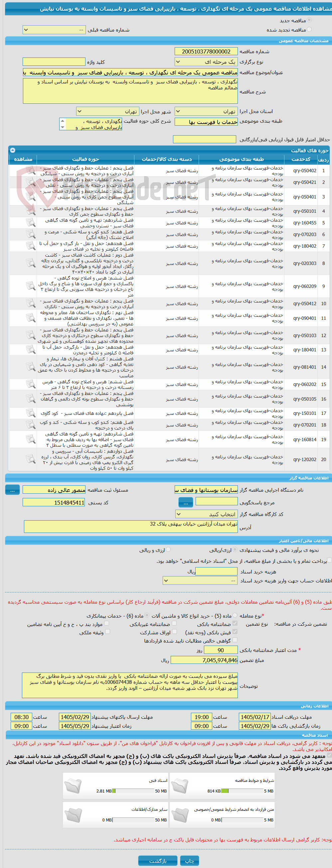
Task: Select ارزی و ریالی estimate option
Action: coord(168,550)
